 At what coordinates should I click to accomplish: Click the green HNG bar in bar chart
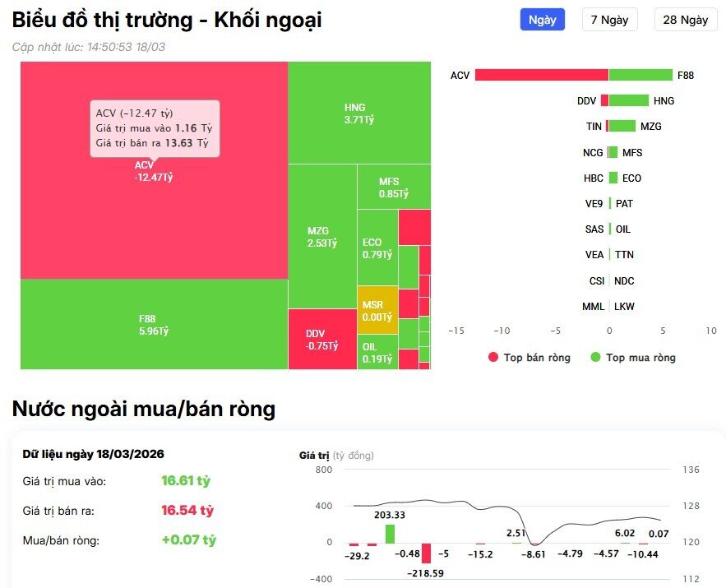click(629, 100)
